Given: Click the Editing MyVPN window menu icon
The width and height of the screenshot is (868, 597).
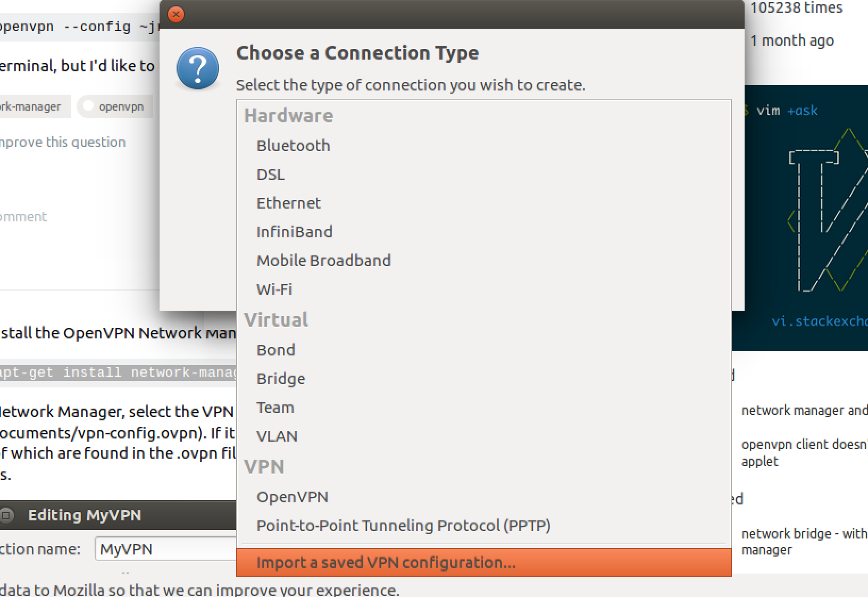Looking at the screenshot, I should (x=6, y=515).
